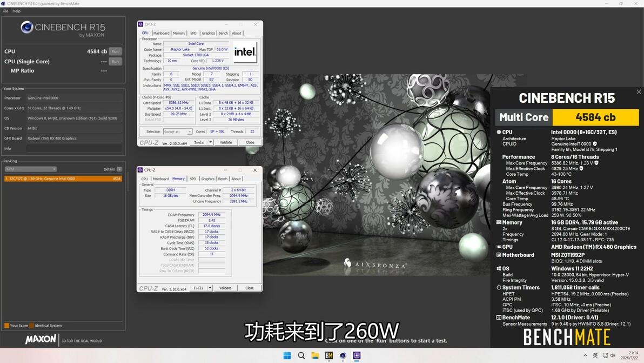Click the System Timers clock icon

click(499, 288)
